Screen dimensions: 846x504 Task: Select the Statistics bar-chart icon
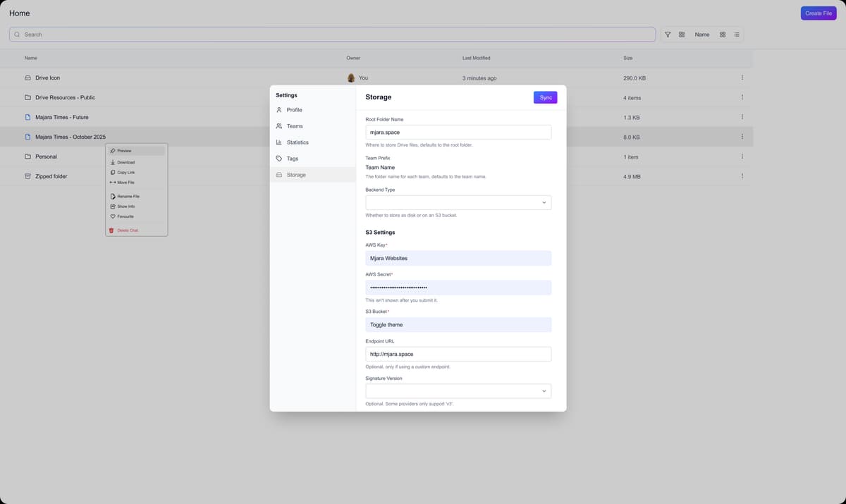pos(278,142)
